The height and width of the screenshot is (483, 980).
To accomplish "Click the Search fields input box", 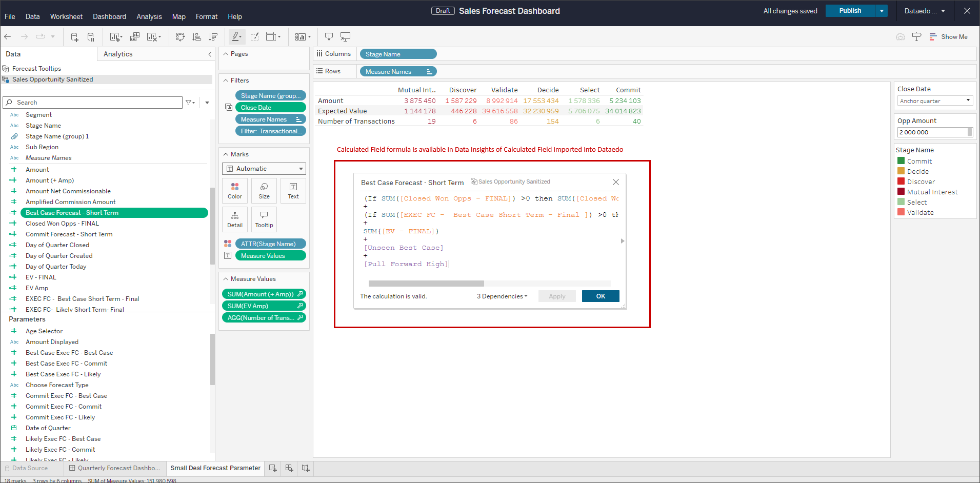I will pos(92,103).
